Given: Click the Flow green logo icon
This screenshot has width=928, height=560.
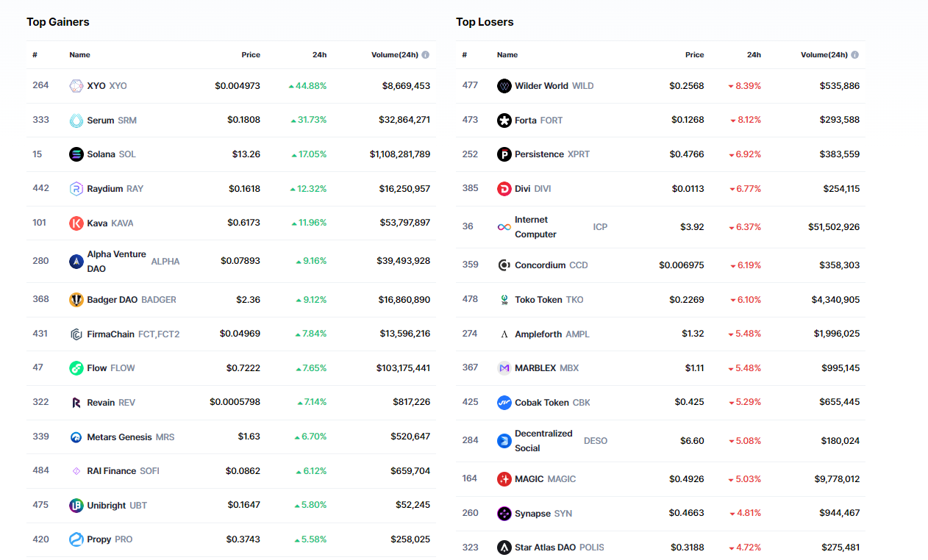Looking at the screenshot, I should tap(76, 368).
